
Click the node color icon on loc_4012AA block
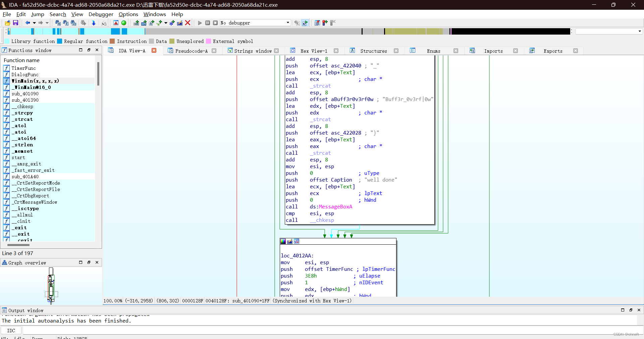(283, 241)
